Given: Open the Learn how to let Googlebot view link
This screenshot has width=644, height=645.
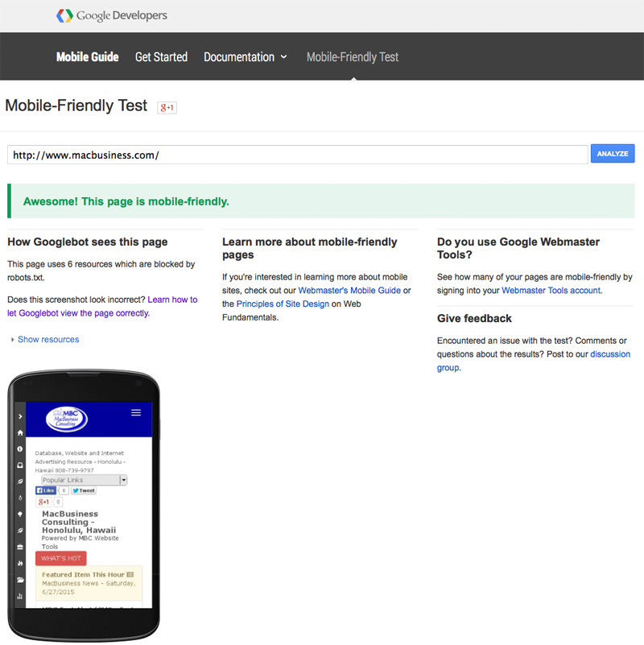Looking at the screenshot, I should 102,307.
